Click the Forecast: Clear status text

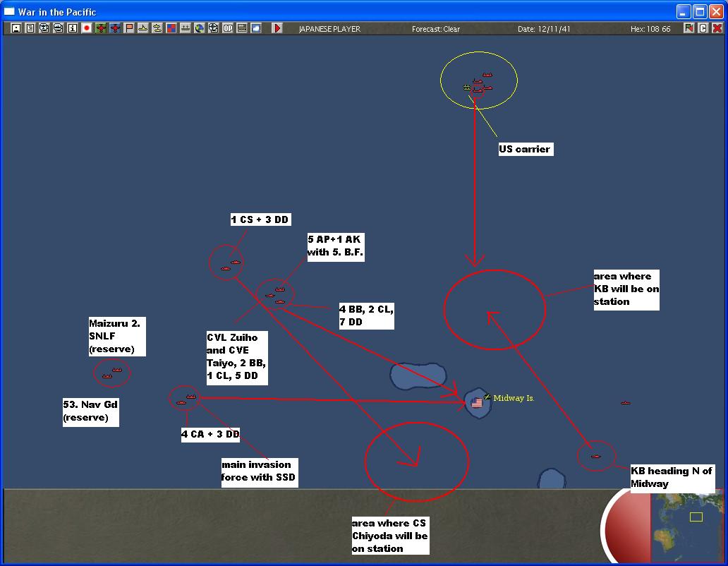pyautogui.click(x=435, y=29)
